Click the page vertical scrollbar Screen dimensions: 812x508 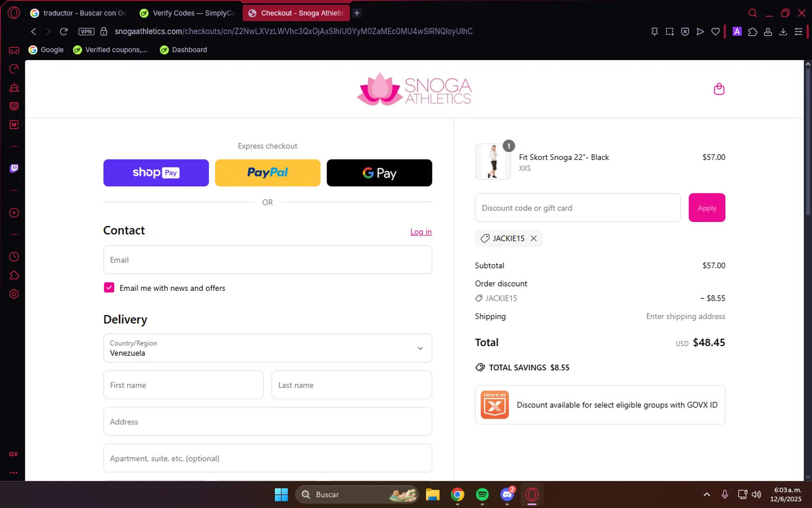(808, 141)
